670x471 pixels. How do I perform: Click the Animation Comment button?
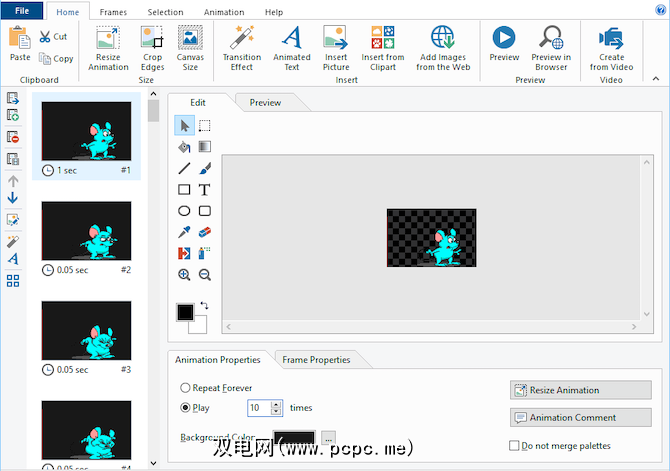click(581, 418)
